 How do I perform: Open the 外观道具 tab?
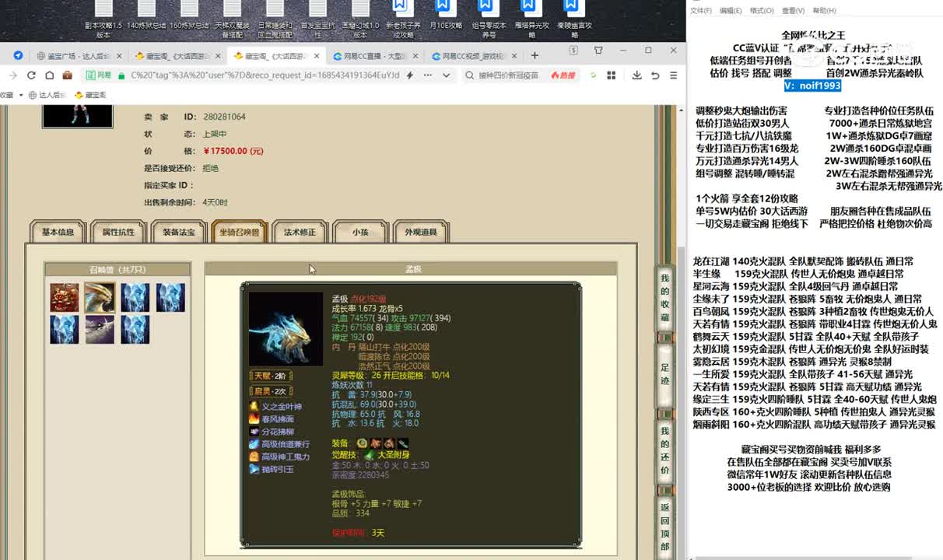[421, 232]
